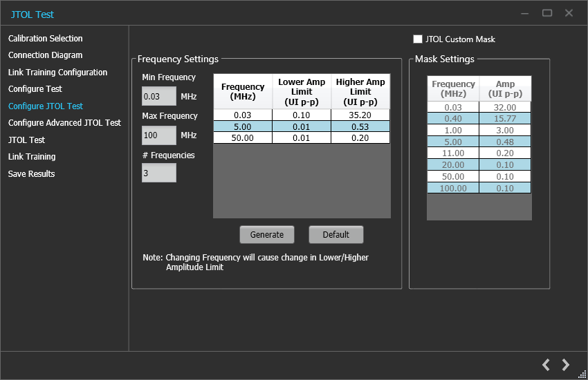Minimize the JTOL Test window
Viewport: 588px width, 380px height.
click(x=526, y=13)
